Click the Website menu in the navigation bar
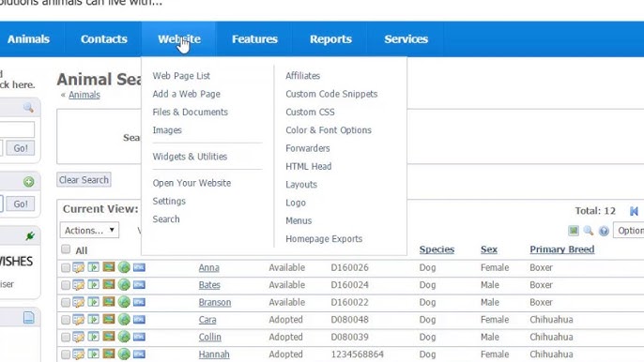Viewport: 644px width, 362px height. (179, 39)
